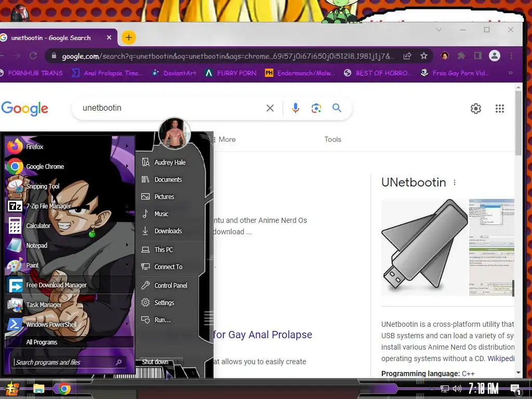The height and width of the screenshot is (399, 532).
Task: Expand Google Chrome jump list arrow
Action: [x=127, y=166]
